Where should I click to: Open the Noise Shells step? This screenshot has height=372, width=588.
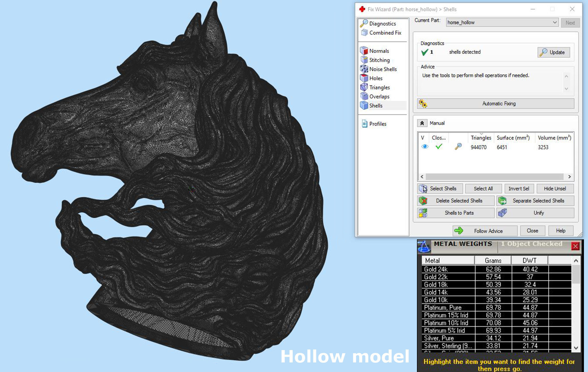383,69
